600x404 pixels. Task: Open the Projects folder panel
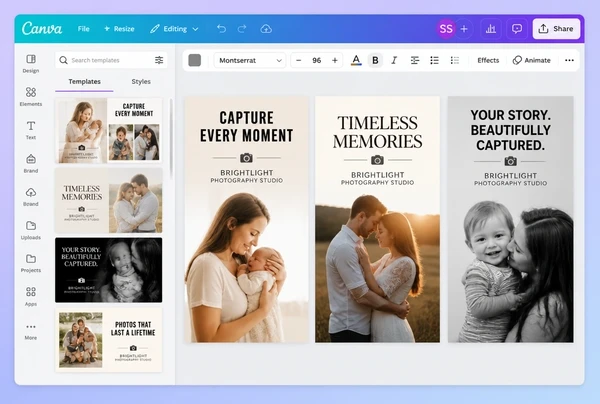31,263
